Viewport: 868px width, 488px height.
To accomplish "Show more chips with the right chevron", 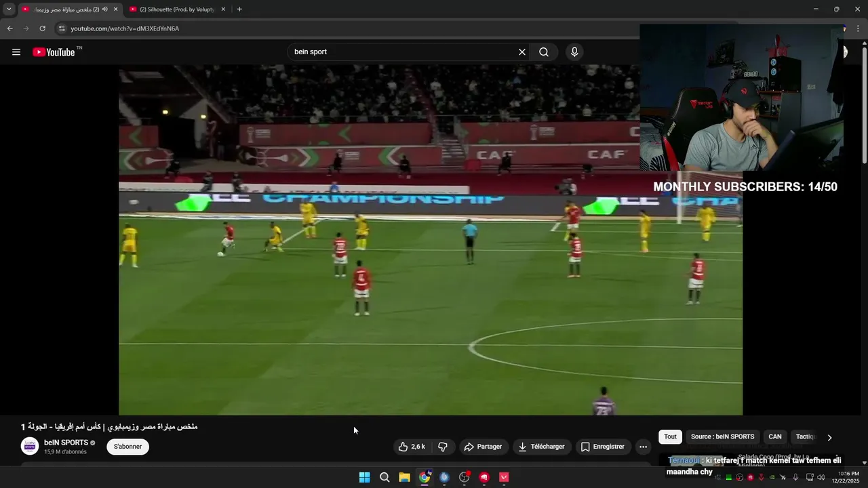I will [x=829, y=437].
